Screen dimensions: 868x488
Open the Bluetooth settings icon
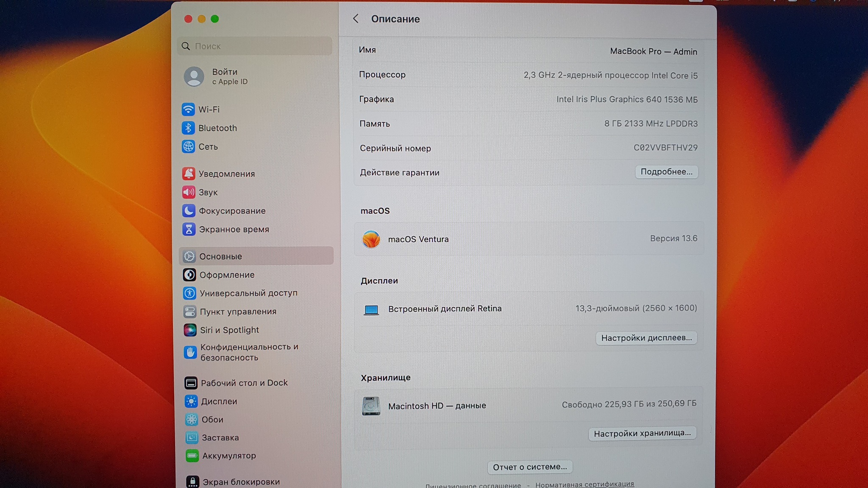click(x=188, y=128)
